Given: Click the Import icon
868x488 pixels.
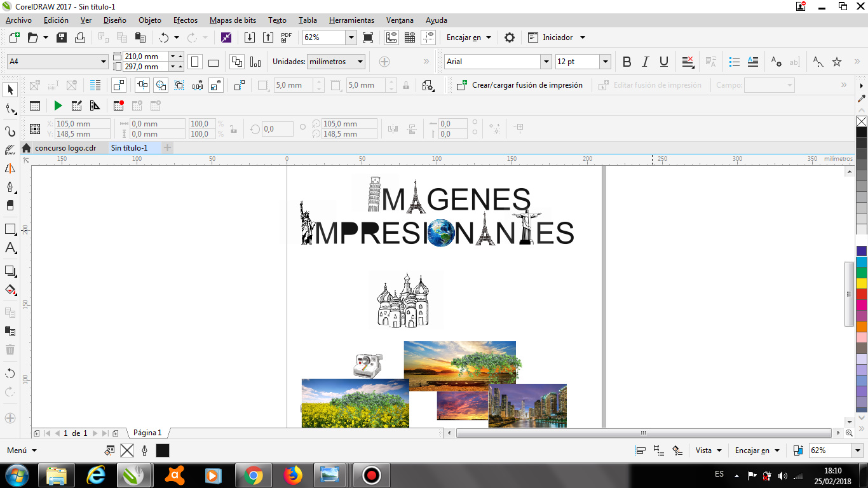Looking at the screenshot, I should pos(250,37).
